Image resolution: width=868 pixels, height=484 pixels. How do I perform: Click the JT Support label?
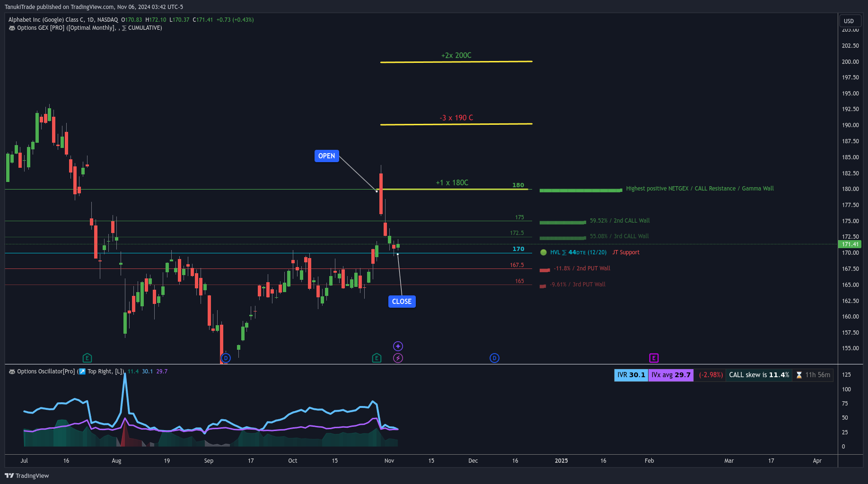point(626,252)
